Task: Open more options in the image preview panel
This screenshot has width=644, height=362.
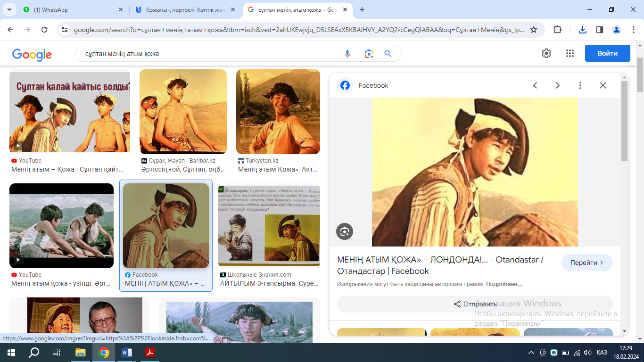Action: (x=580, y=85)
